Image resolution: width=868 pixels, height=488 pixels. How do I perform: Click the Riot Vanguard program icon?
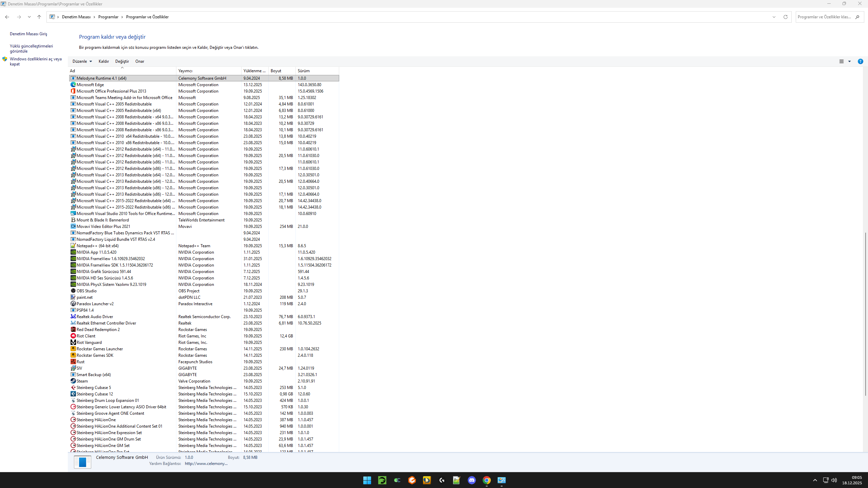[73, 343]
